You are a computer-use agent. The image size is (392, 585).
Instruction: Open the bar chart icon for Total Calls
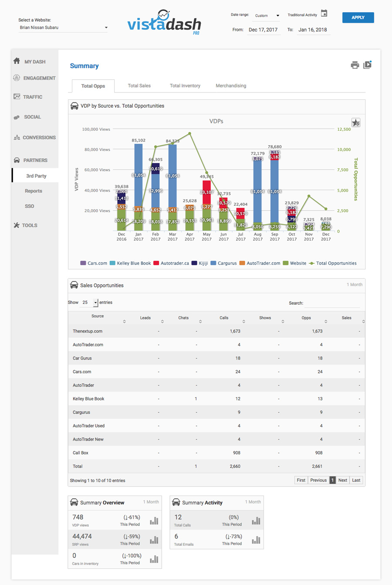pyautogui.click(x=256, y=520)
